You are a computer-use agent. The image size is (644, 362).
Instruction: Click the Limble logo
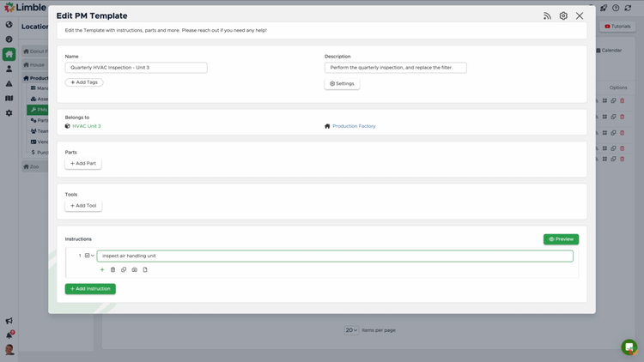click(25, 8)
